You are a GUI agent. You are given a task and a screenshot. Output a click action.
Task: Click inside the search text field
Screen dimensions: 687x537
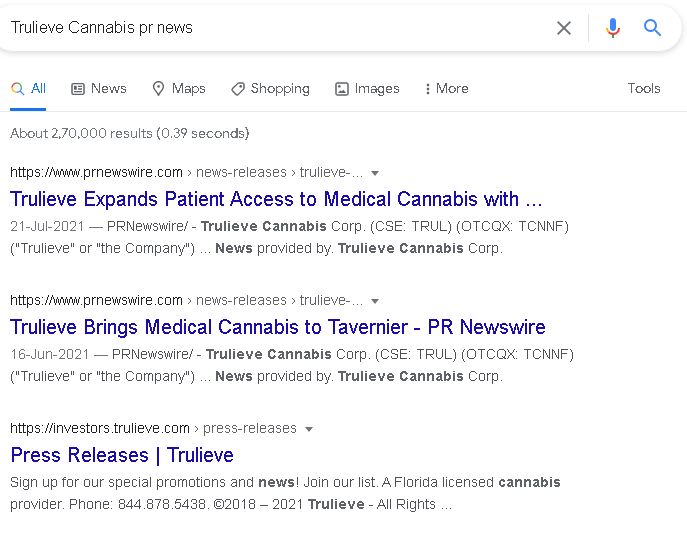[270, 28]
